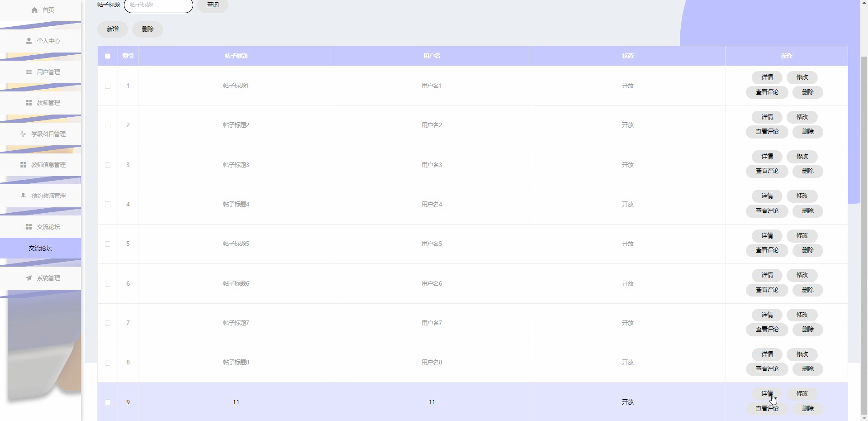Click 修改 for 帖子标题1

pyautogui.click(x=802, y=77)
